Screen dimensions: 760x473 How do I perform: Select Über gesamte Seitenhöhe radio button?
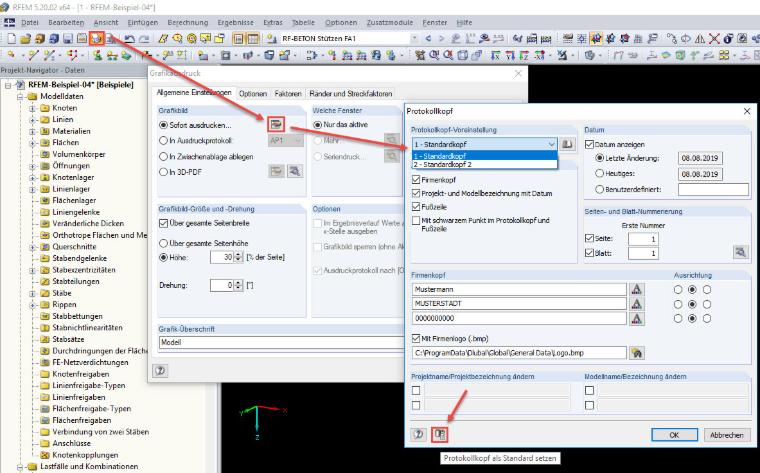(163, 243)
